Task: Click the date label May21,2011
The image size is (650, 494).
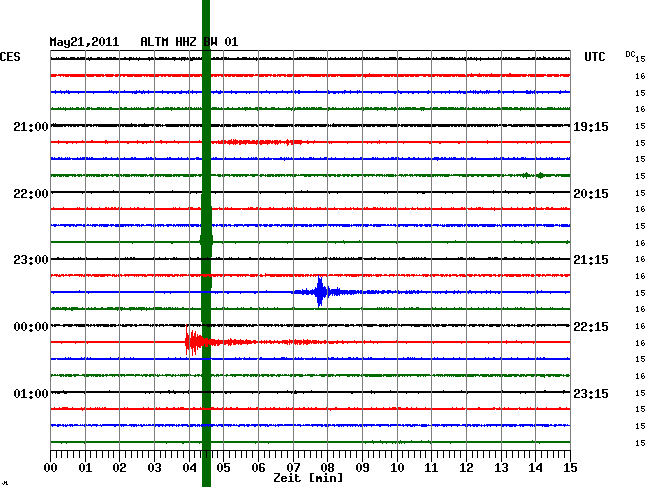Action: point(84,42)
